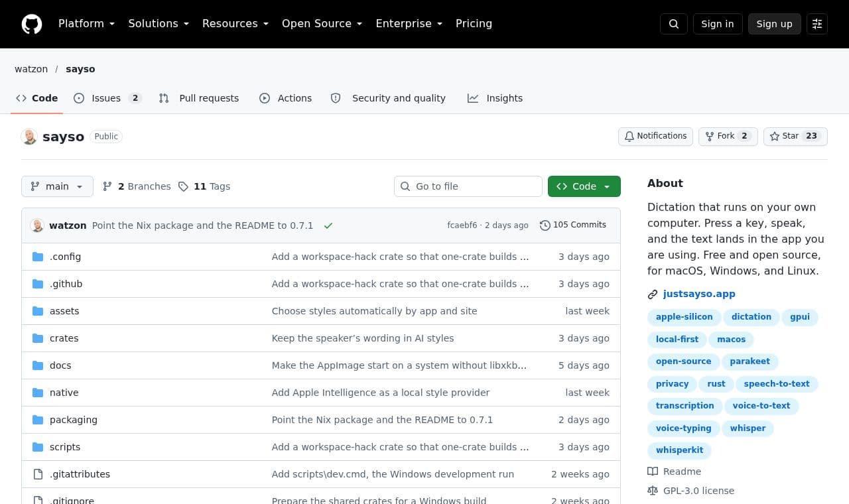Screen dimensions: 849x504
Task: Click the scales icon for GPL-3.0 license
Action: (653, 491)
